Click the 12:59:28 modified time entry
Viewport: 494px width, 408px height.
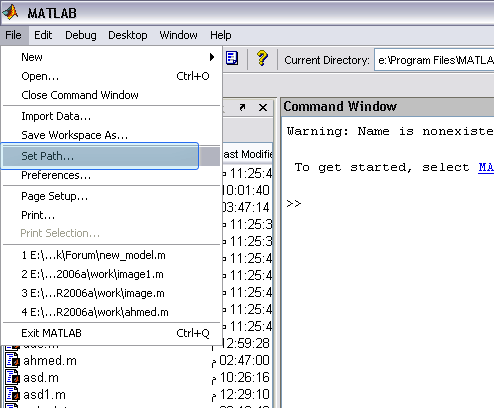pyautogui.click(x=246, y=343)
